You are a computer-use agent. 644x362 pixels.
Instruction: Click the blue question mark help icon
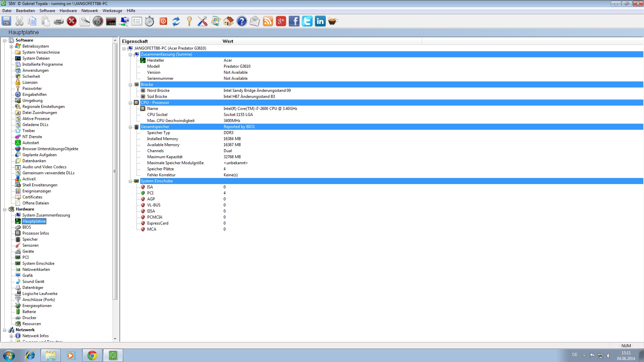point(241,21)
